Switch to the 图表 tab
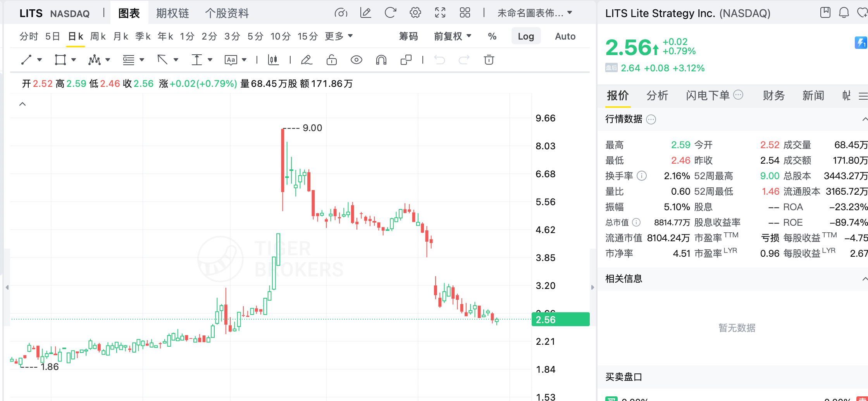The height and width of the screenshot is (401, 868). [129, 13]
